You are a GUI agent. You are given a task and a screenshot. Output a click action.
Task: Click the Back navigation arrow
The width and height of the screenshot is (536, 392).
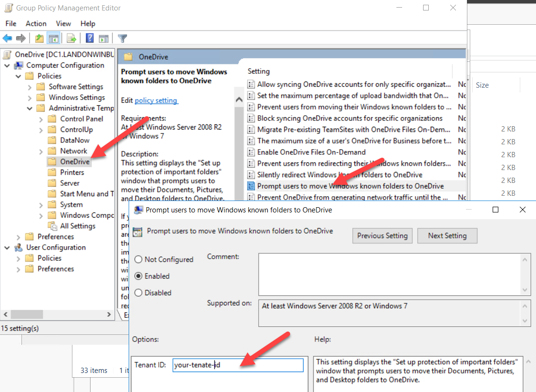[x=7, y=38]
